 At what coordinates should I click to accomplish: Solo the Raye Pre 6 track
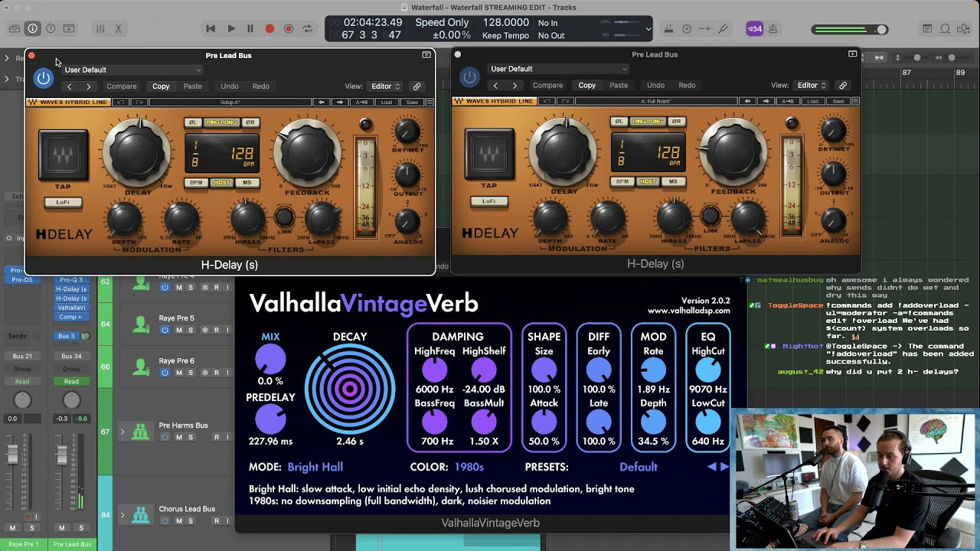click(x=191, y=373)
